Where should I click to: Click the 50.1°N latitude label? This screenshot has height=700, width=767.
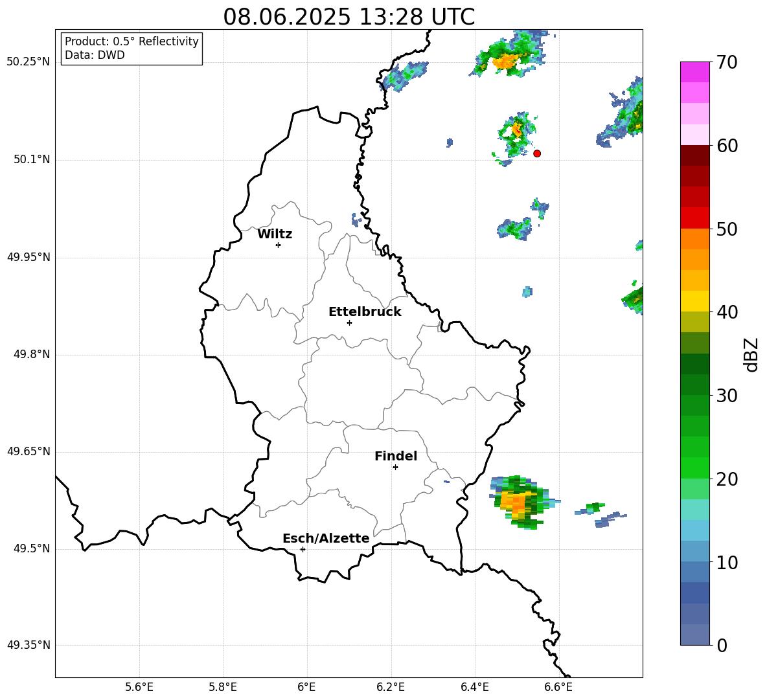[32, 160]
